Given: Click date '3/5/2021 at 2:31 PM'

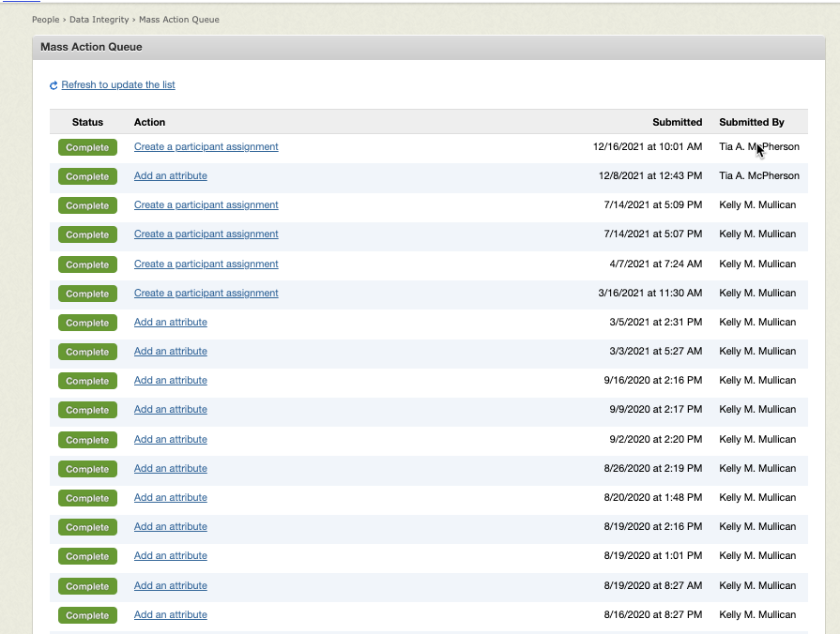Looking at the screenshot, I should (x=656, y=322).
